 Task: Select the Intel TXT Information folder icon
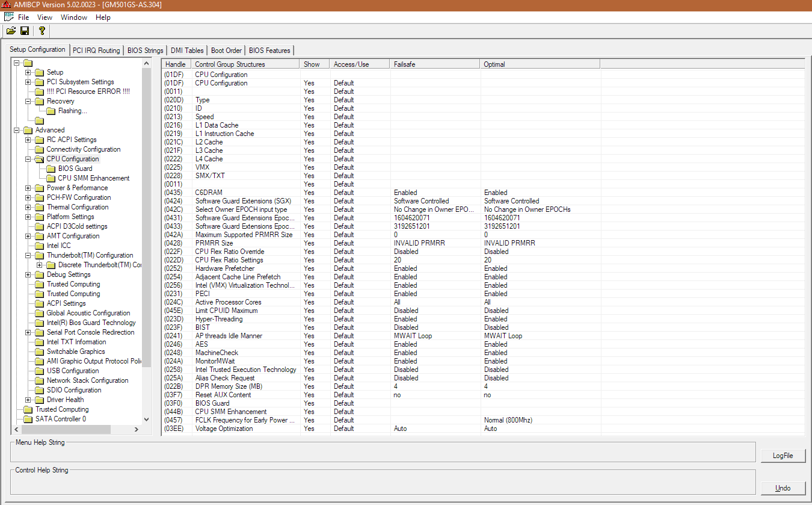click(39, 342)
